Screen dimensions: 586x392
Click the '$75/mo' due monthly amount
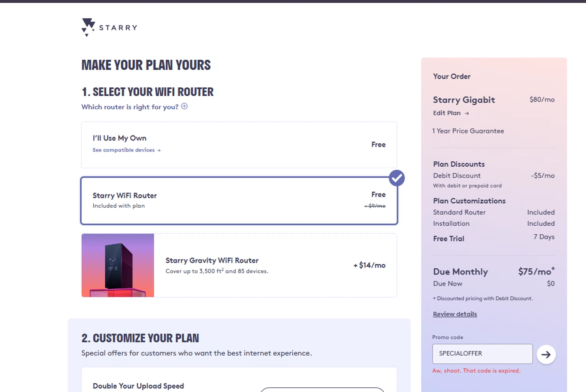pos(536,271)
